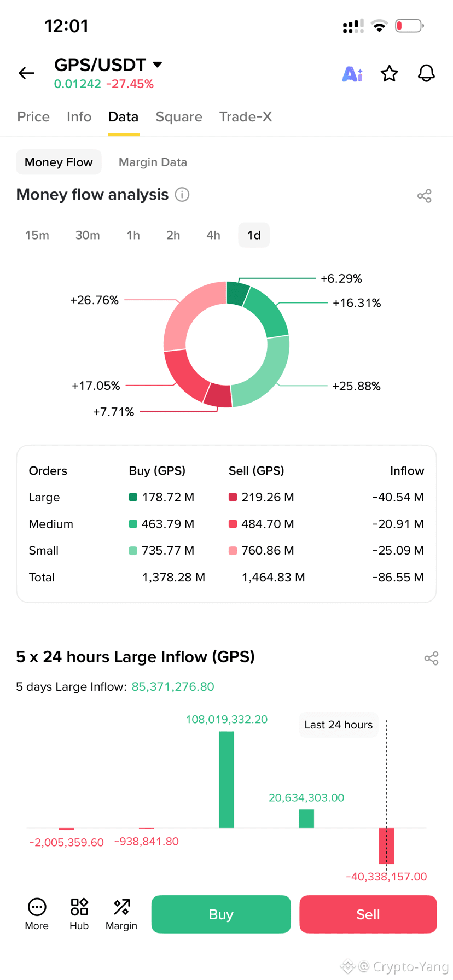Tap the 20,634,303.00 inflow bar
Screen dimensions: 453x980
pyautogui.click(x=306, y=819)
